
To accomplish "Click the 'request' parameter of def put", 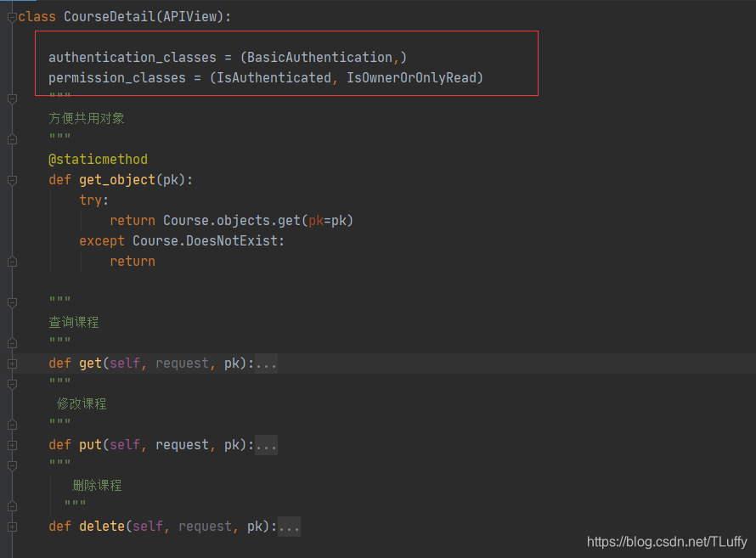I will point(183,445).
